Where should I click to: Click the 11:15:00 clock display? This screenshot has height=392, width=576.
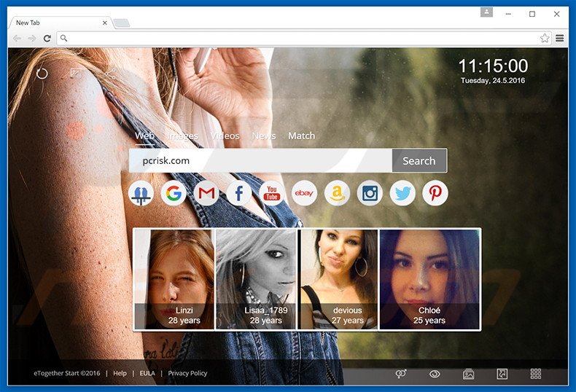[493, 66]
